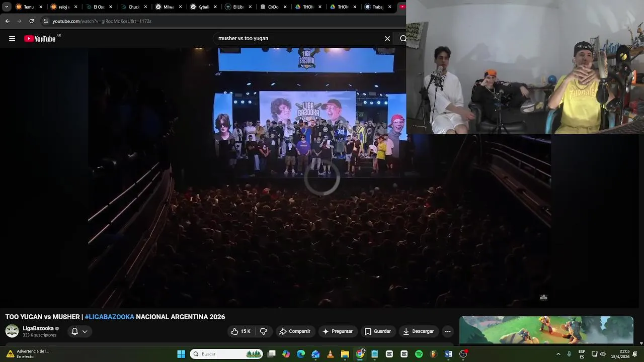Launch Copilot from the taskbar
The image size is (644, 362).
[286, 354]
